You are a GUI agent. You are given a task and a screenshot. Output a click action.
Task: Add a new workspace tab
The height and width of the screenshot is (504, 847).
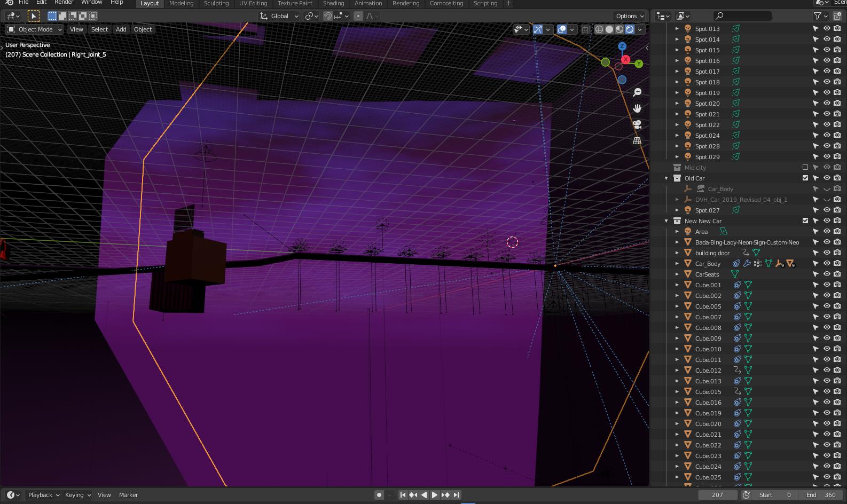point(508,3)
